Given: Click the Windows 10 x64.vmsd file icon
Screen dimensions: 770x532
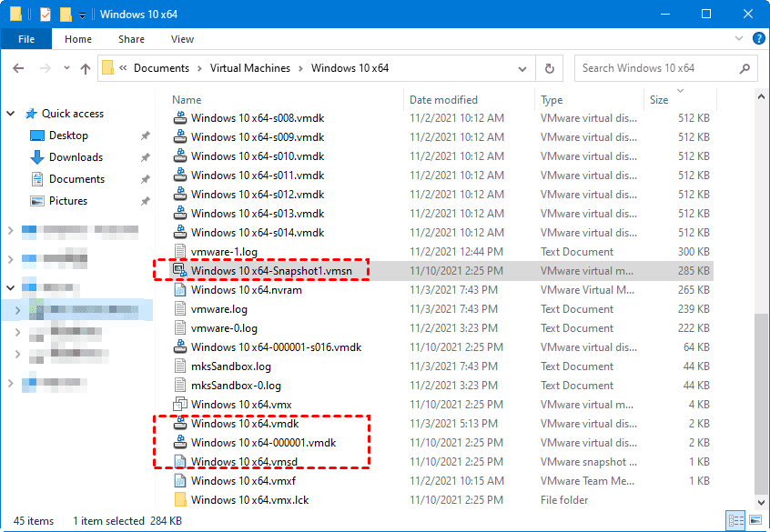Looking at the screenshot, I should tap(180, 461).
